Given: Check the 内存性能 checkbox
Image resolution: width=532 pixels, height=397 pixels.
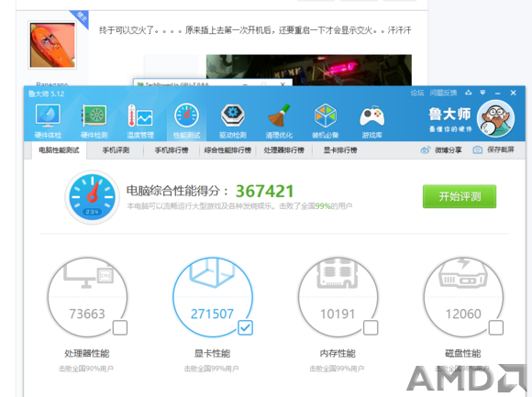Looking at the screenshot, I should click(x=371, y=328).
